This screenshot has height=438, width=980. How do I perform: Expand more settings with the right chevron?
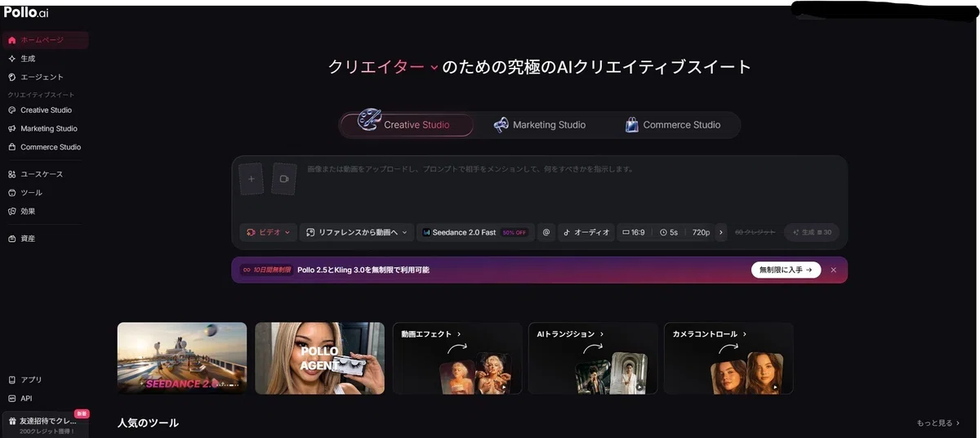(x=720, y=233)
